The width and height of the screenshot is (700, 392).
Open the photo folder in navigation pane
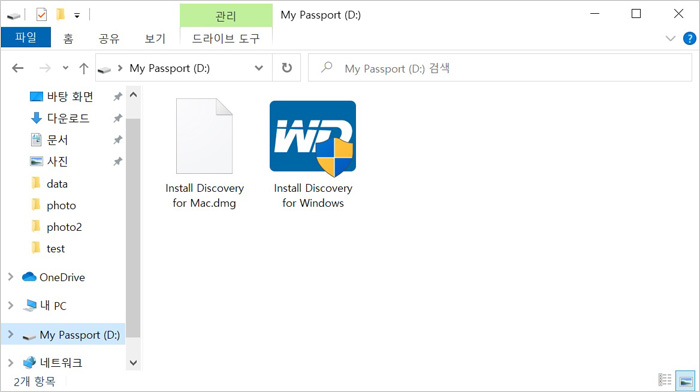[61, 205]
